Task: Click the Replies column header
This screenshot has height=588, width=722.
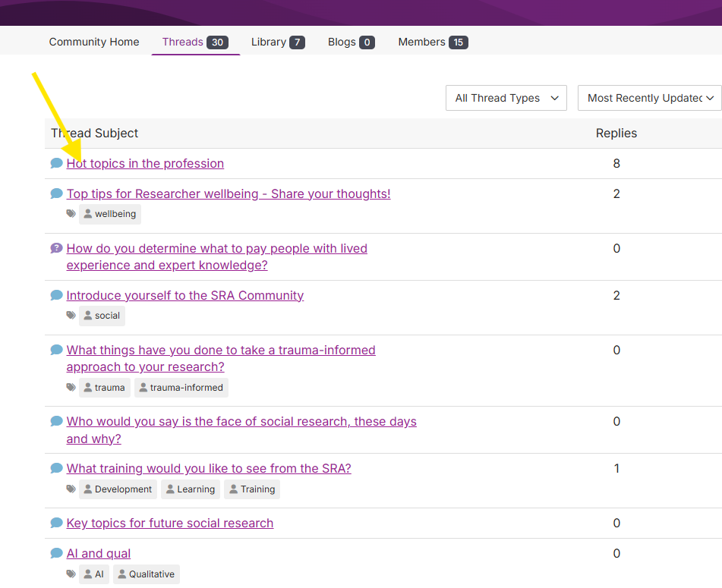Action: point(616,133)
